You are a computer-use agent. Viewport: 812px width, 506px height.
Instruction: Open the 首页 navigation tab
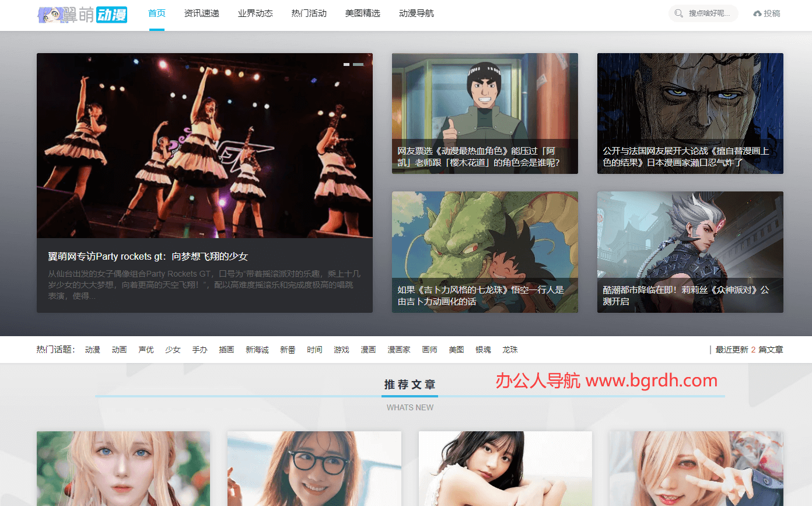[156, 12]
